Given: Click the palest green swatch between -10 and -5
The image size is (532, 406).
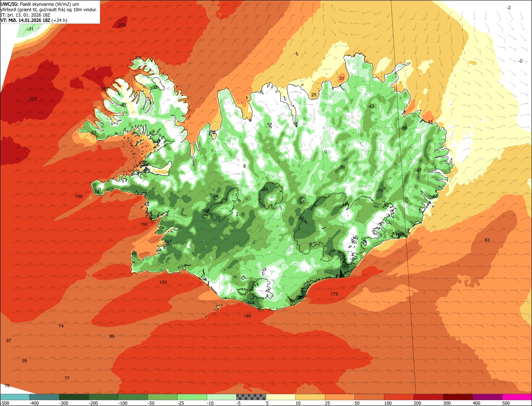Looking at the screenshot, I should pos(222,397).
